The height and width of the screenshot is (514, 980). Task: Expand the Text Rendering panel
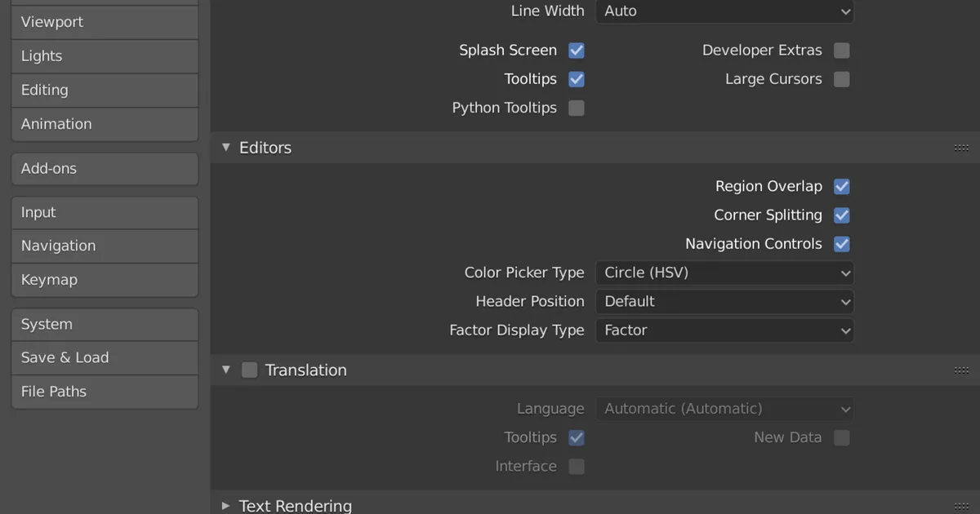pyautogui.click(x=226, y=506)
